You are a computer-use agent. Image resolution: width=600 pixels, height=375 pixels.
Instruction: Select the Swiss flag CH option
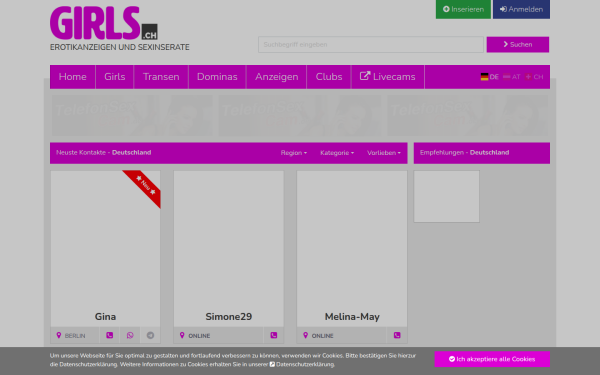[x=534, y=77]
